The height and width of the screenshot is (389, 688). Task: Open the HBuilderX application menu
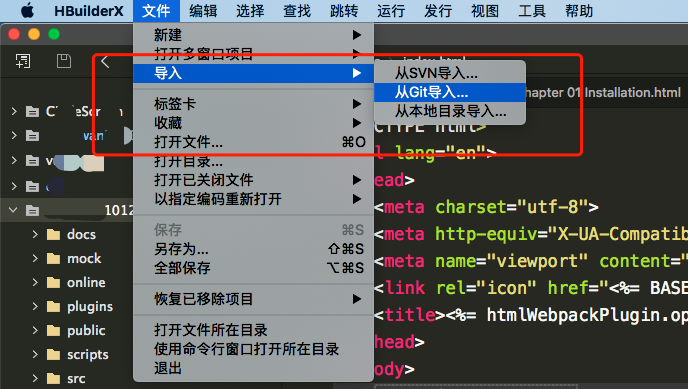pos(89,11)
